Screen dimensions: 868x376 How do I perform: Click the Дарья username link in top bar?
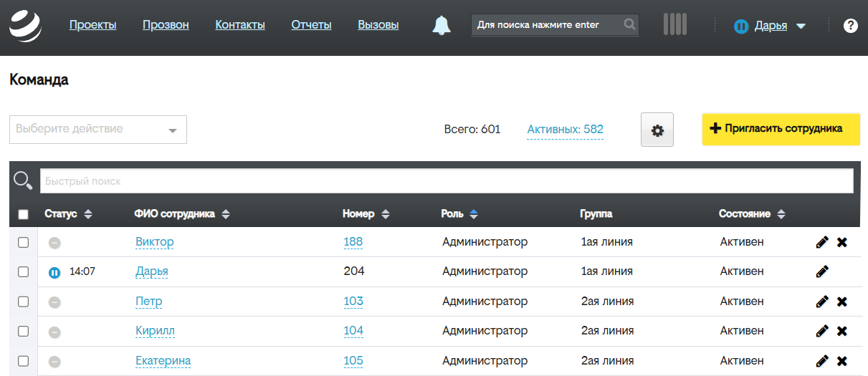tap(771, 26)
